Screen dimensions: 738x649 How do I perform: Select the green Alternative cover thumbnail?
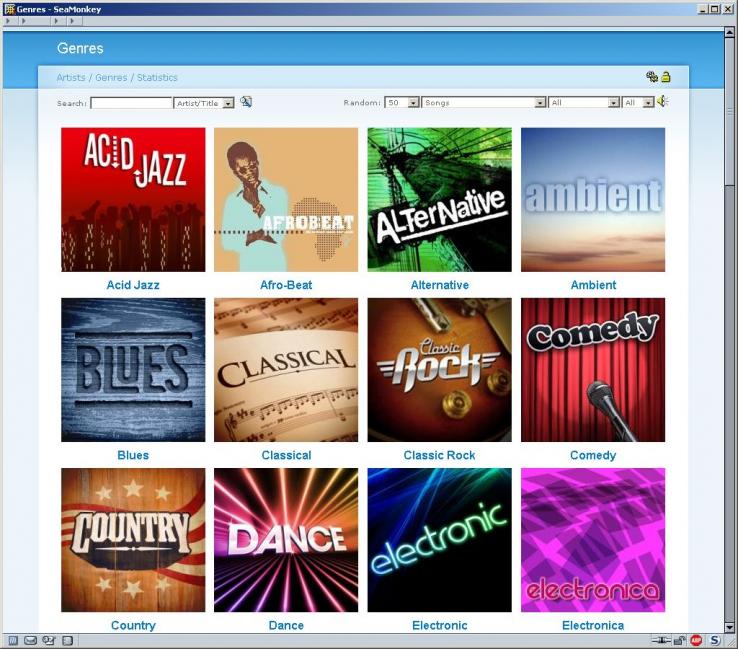[x=440, y=200]
